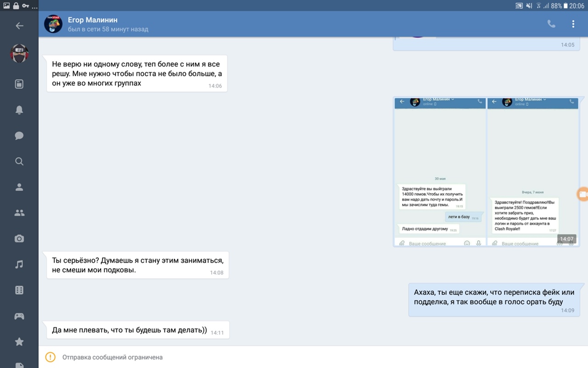This screenshot has height=368, width=588.
Task: Open search via the magnifier icon
Action: (x=19, y=161)
